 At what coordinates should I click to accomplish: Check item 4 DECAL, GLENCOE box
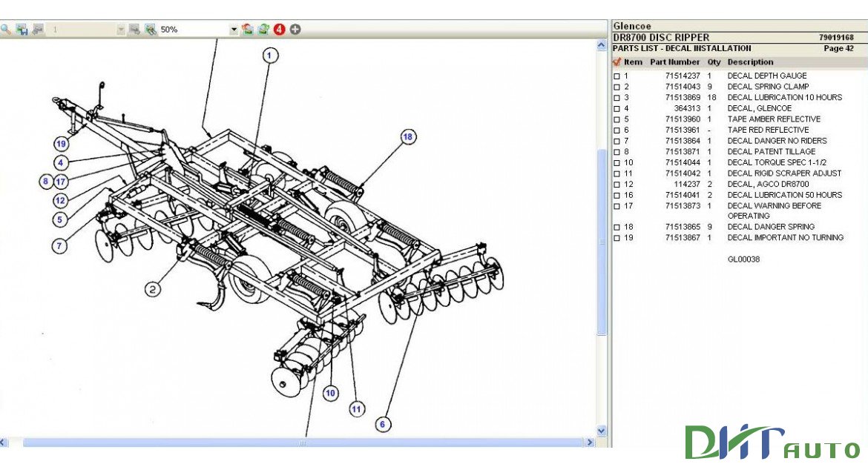[x=617, y=109]
